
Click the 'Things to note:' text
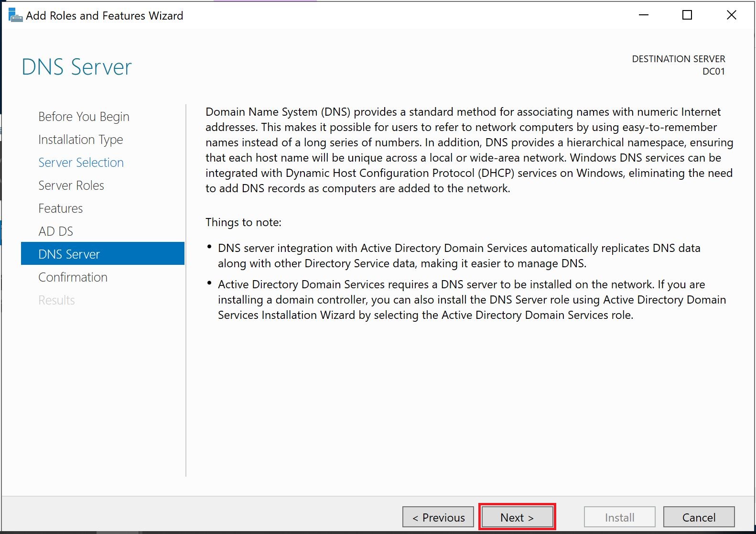(244, 222)
